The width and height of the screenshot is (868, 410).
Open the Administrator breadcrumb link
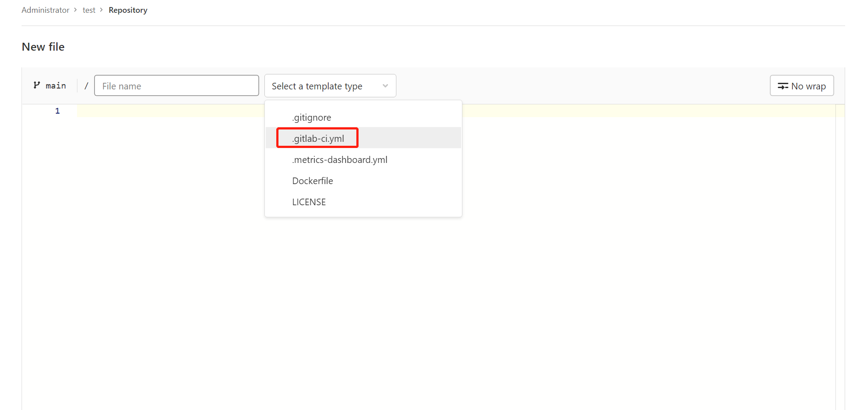pos(45,10)
